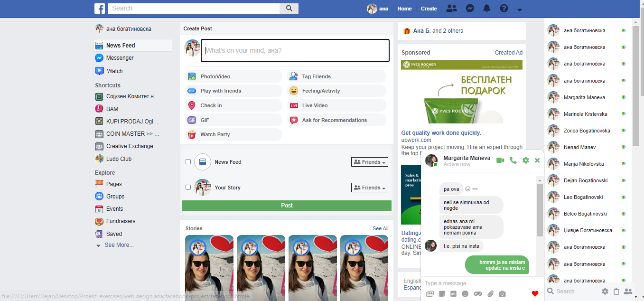Check the News Feed checkbox
This screenshot has height=301, width=644.
point(188,162)
